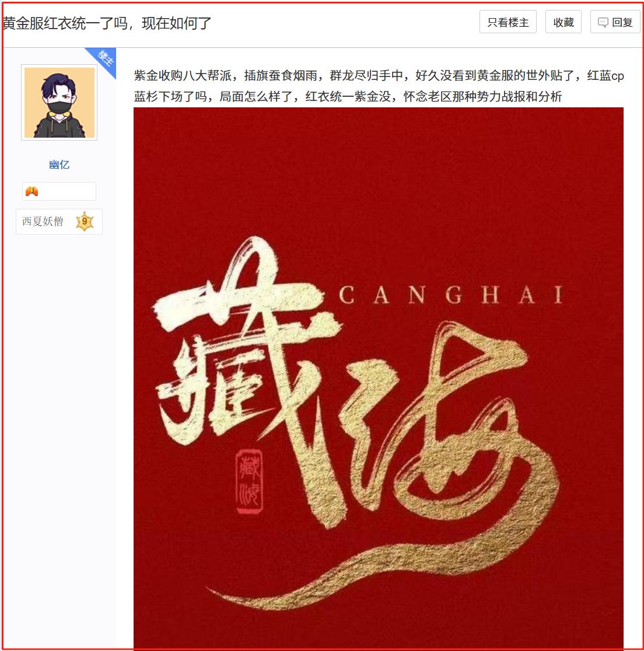Click the orange butterfly badge icon

(x=32, y=191)
